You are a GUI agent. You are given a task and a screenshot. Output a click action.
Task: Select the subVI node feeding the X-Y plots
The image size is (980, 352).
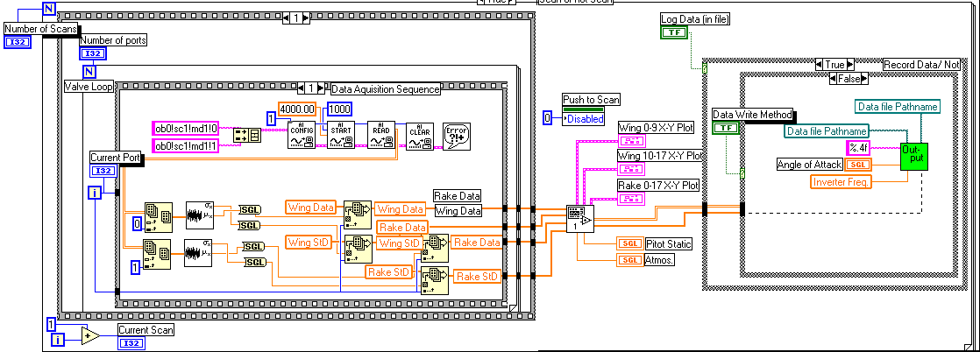click(581, 219)
